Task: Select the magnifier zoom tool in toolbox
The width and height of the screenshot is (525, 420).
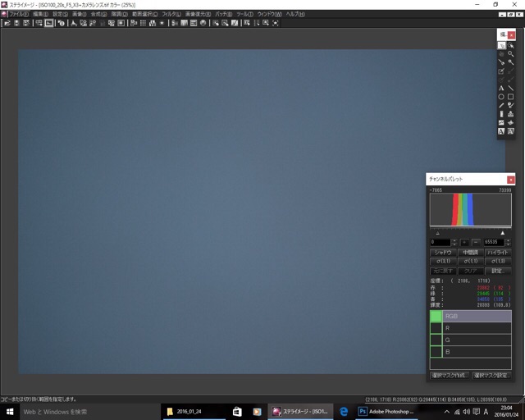Action: (x=510, y=54)
